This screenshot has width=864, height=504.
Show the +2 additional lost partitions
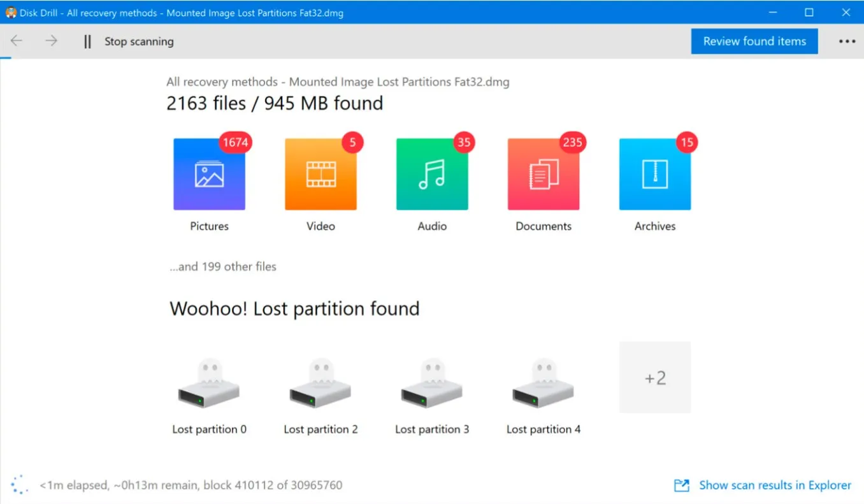tap(655, 377)
